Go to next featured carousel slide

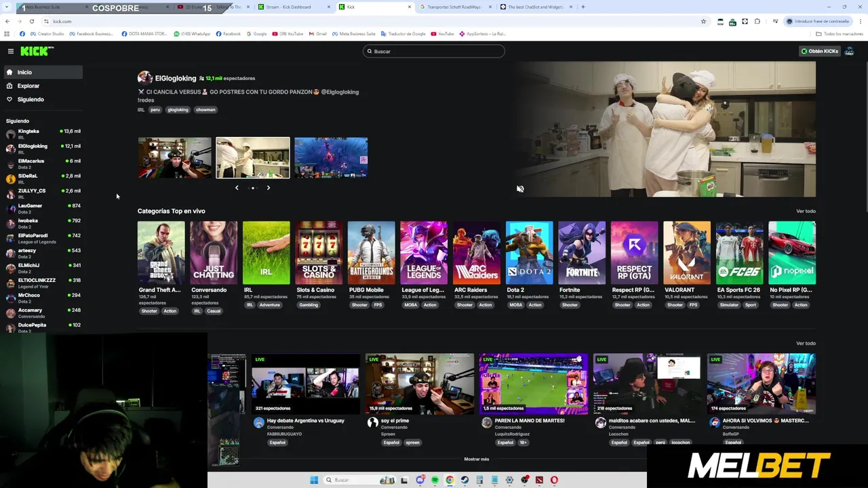(268, 188)
